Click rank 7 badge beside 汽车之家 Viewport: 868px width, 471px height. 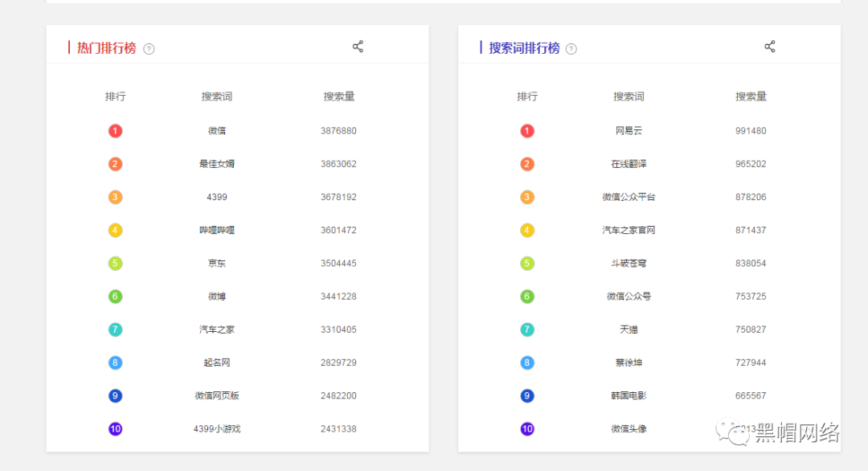click(115, 330)
